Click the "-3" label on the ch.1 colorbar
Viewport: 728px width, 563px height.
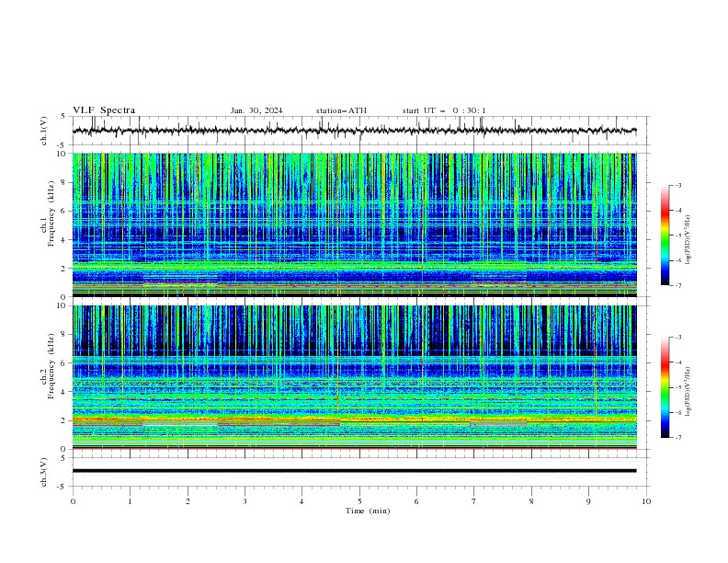tap(677, 185)
